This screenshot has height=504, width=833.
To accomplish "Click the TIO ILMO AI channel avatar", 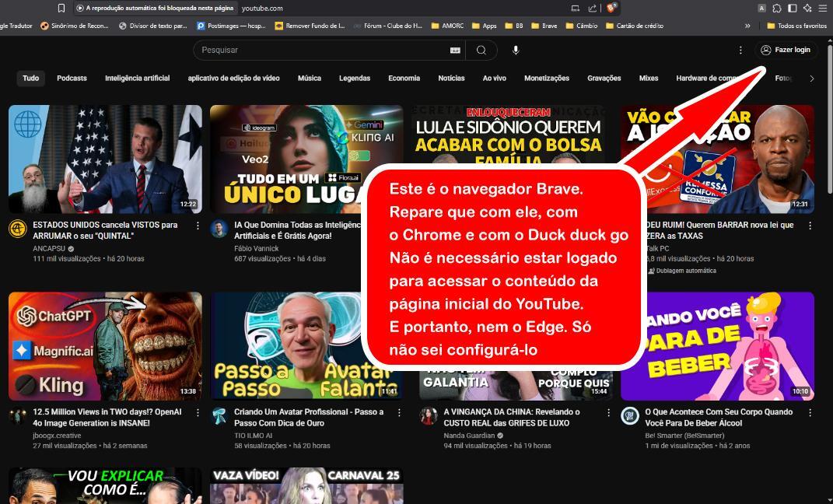I will 219,415.
